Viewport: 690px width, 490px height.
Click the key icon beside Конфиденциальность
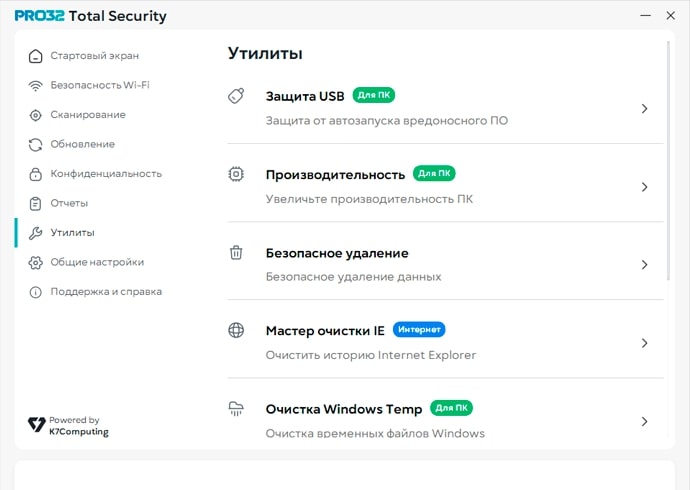click(36, 174)
